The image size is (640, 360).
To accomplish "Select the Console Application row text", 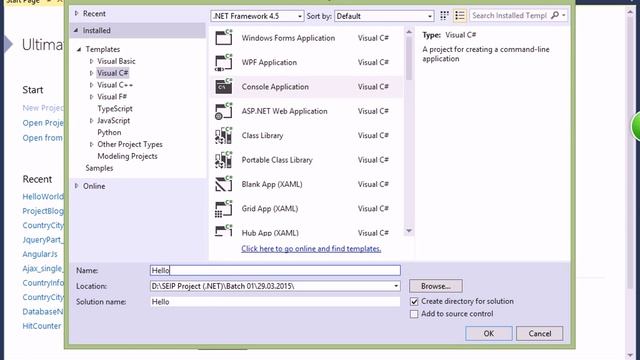I will (275, 87).
